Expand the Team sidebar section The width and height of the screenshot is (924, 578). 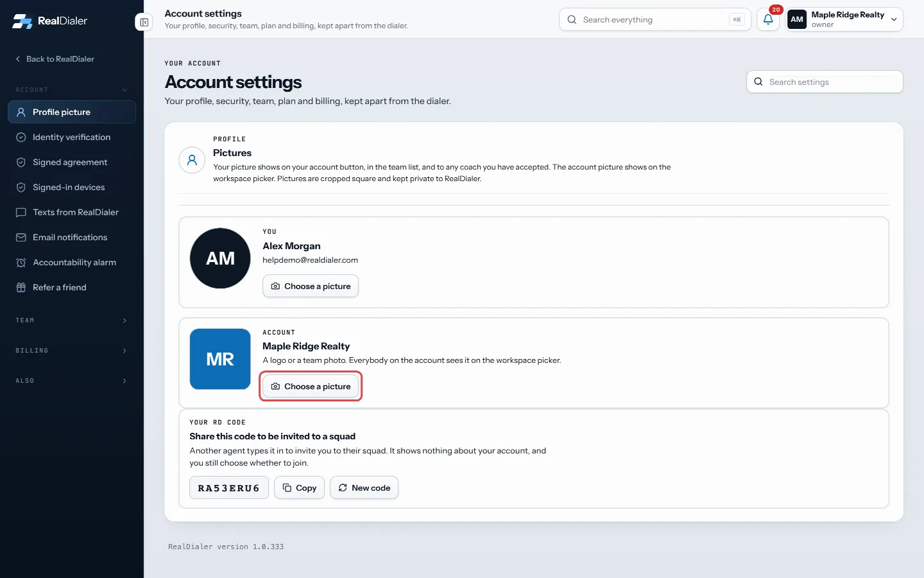coord(72,320)
